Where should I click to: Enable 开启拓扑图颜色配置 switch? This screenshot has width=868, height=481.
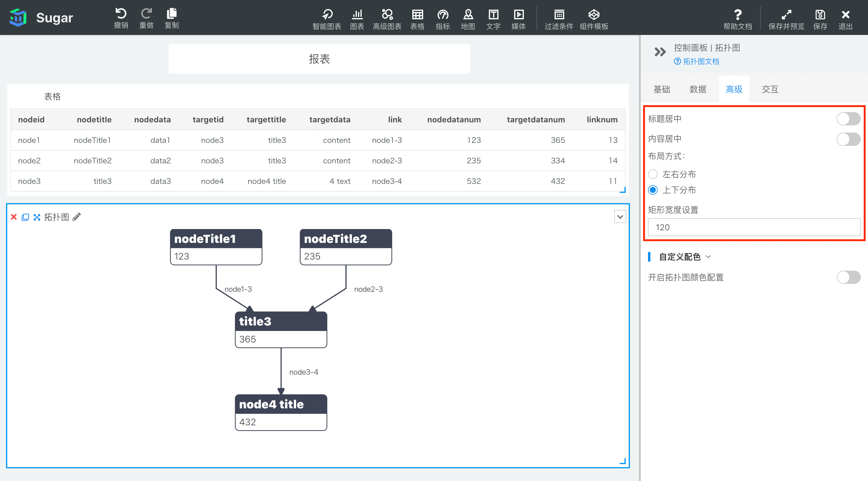coord(848,277)
